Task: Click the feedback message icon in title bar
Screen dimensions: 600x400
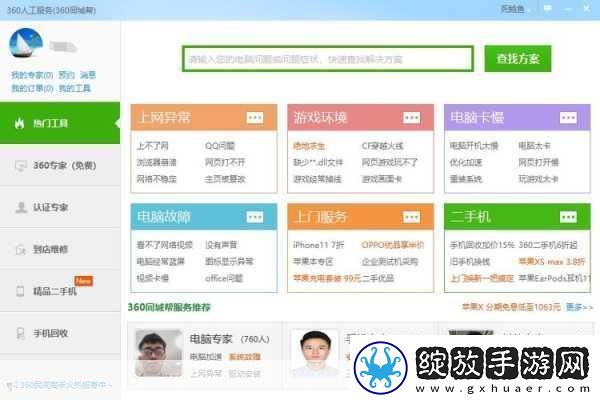Action: [548, 8]
